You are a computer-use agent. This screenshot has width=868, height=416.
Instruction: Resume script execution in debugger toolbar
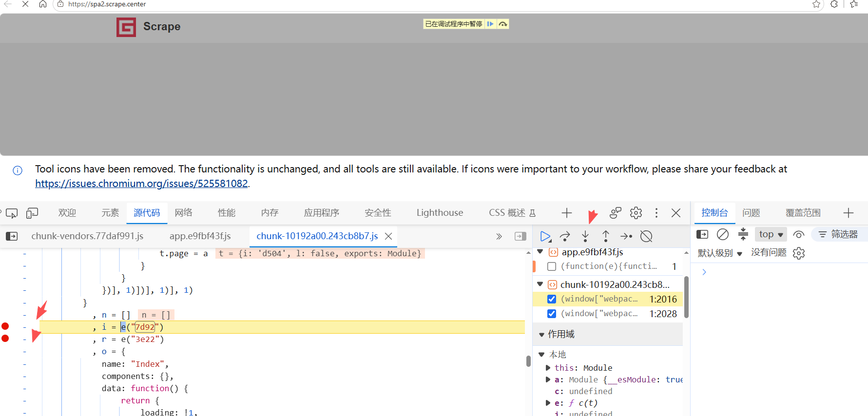tap(545, 236)
